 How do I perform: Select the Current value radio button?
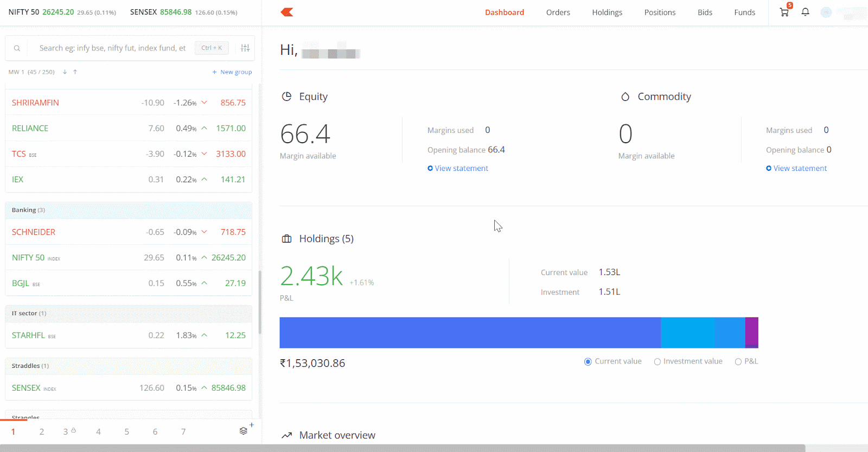[x=588, y=362]
